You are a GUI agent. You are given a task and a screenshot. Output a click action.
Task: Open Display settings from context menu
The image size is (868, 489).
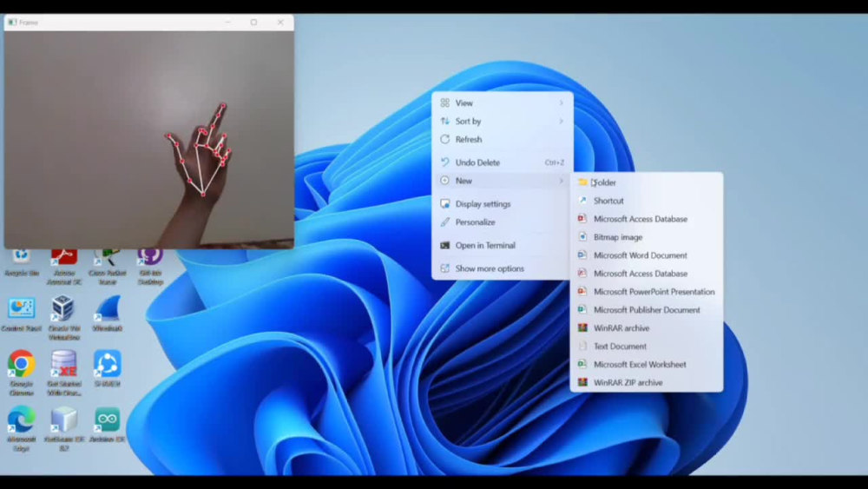click(502, 204)
